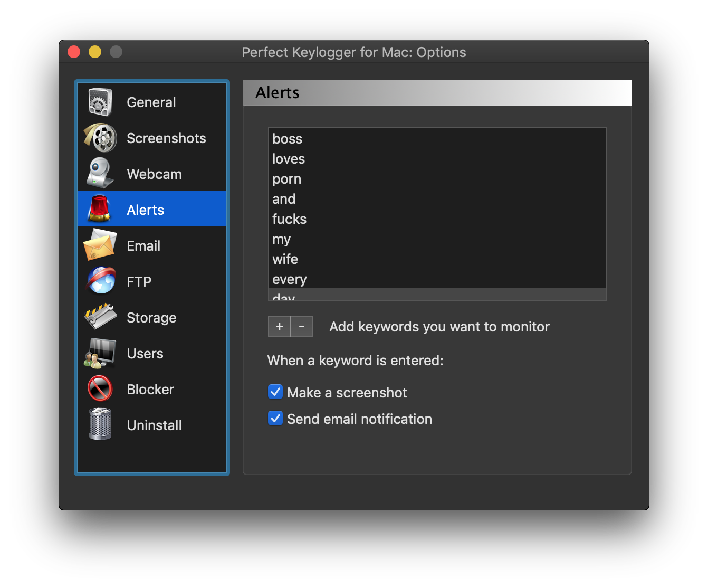Open the Storage tools icon section
Image resolution: width=708 pixels, height=588 pixels.
click(100, 317)
